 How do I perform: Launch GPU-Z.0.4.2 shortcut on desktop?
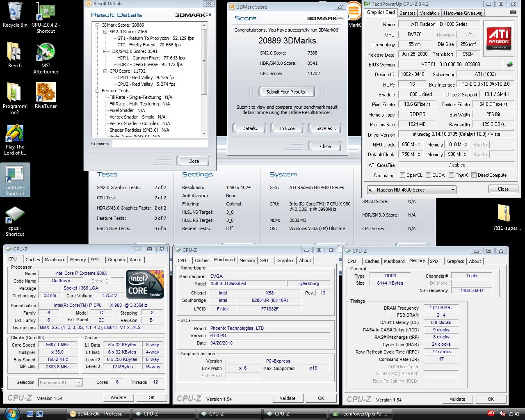pyautogui.click(x=46, y=18)
